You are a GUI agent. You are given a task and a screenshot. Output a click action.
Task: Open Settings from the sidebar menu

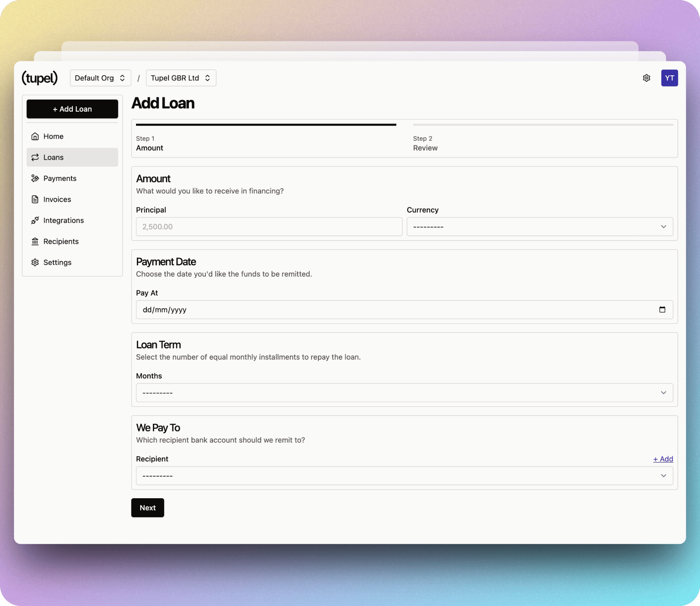(57, 262)
